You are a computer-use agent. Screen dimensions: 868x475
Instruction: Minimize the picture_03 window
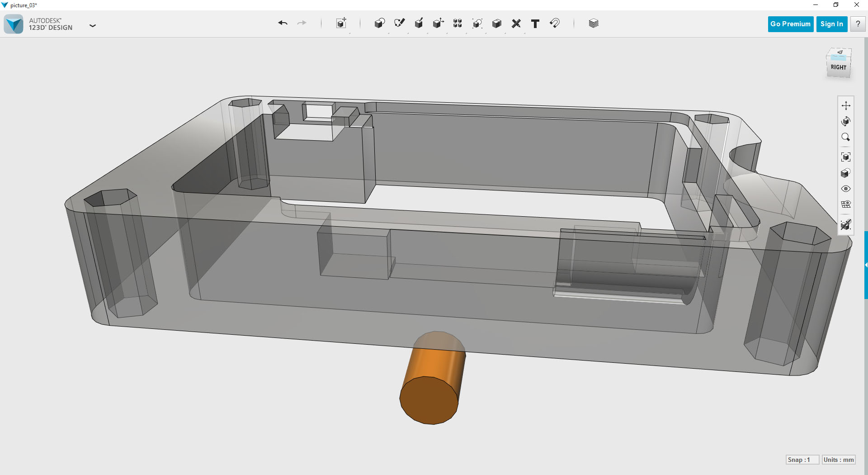click(x=816, y=5)
